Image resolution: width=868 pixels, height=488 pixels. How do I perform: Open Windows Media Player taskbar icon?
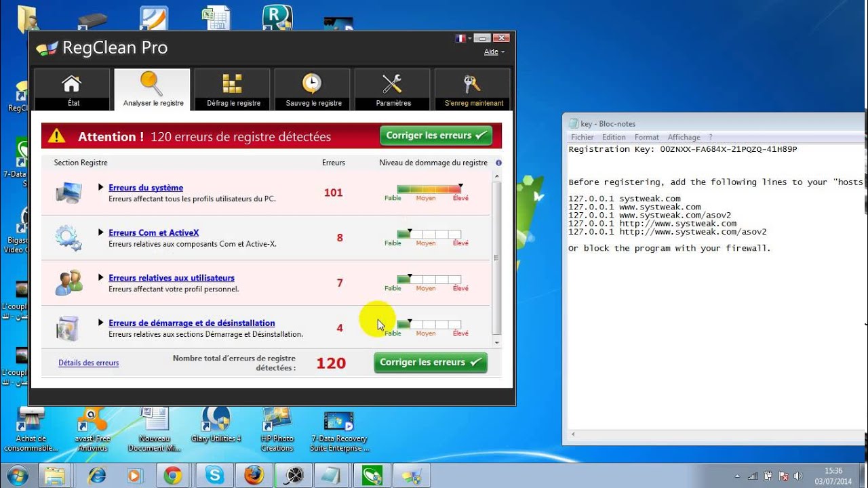click(x=134, y=476)
